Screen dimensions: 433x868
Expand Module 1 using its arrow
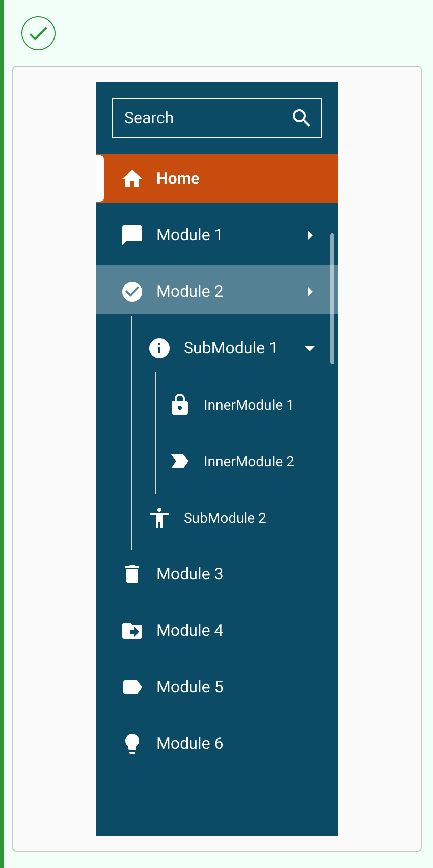tap(310, 235)
